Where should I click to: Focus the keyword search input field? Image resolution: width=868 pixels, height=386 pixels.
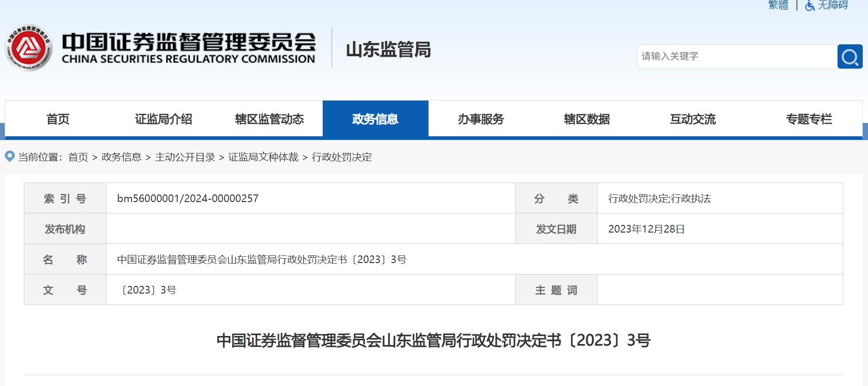[x=737, y=57]
